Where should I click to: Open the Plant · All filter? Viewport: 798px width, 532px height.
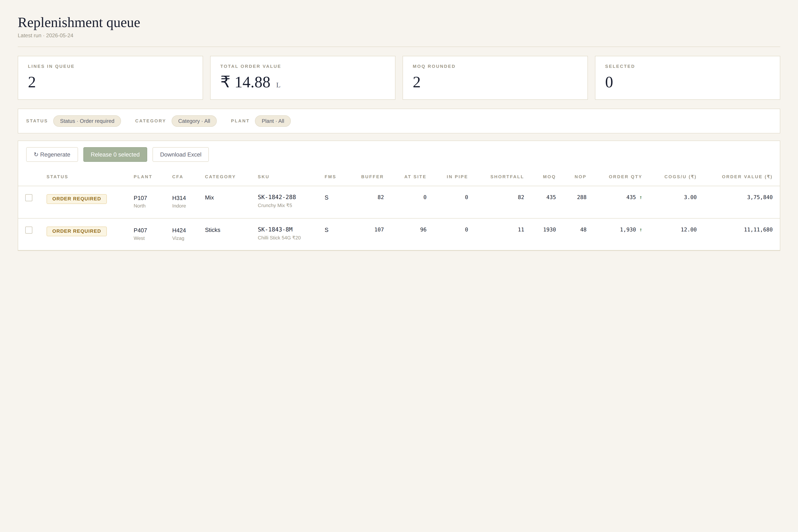273,121
